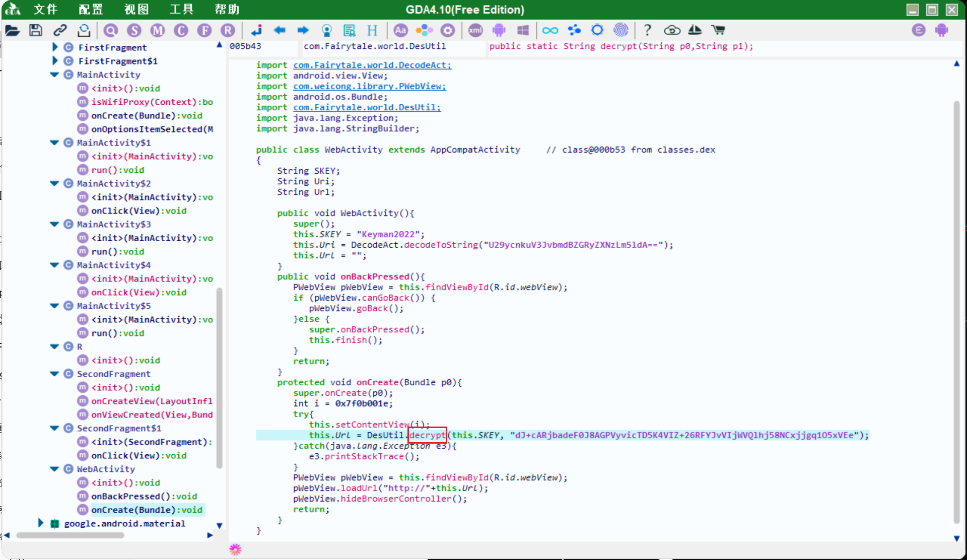
Task: Click the com.Fairytale.world.DesUtil class field
Action: point(393,46)
